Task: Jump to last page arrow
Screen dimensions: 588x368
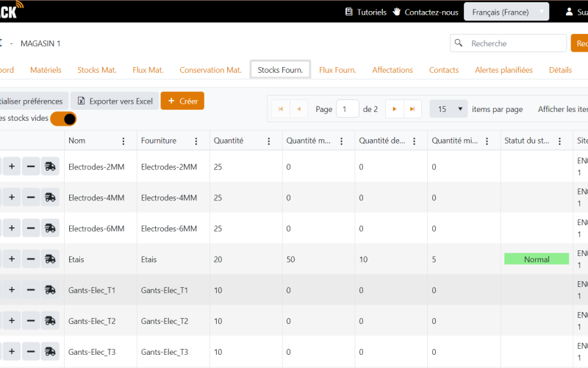Action: (x=412, y=109)
